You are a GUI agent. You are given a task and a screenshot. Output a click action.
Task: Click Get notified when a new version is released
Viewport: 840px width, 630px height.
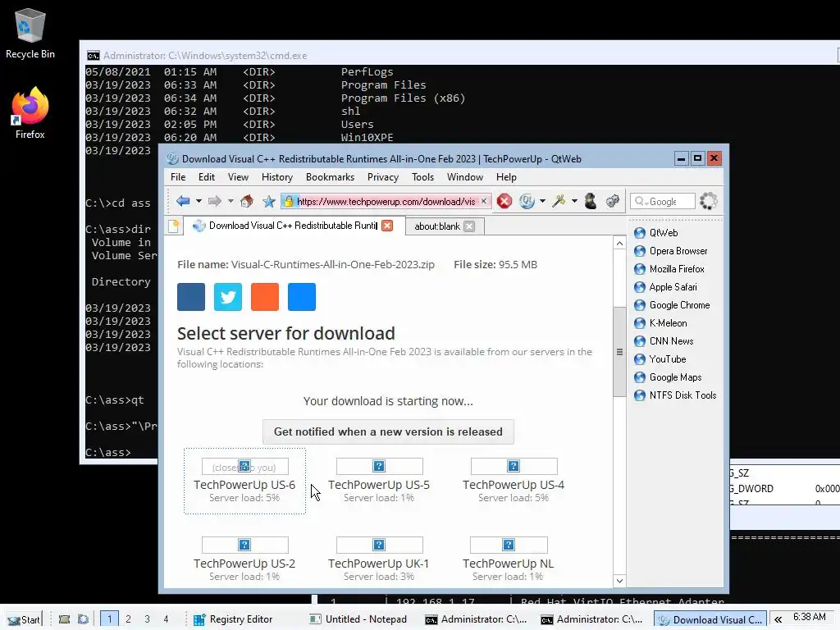(x=388, y=431)
